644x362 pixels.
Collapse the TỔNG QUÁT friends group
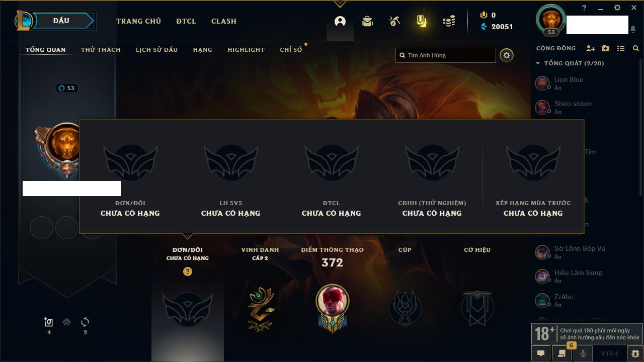[538, 63]
